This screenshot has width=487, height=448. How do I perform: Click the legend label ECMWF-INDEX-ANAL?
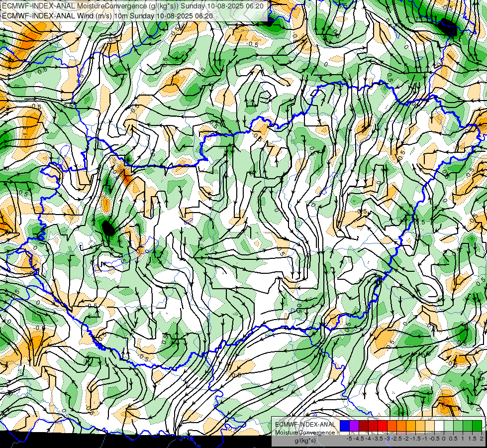pyautogui.click(x=305, y=425)
